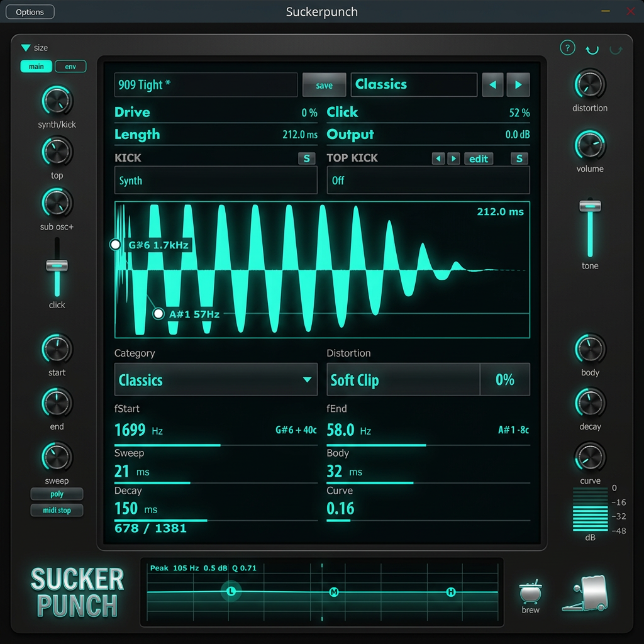This screenshot has width=644, height=644.
Task: Click the TOP KICK edit button
Action: point(479,158)
